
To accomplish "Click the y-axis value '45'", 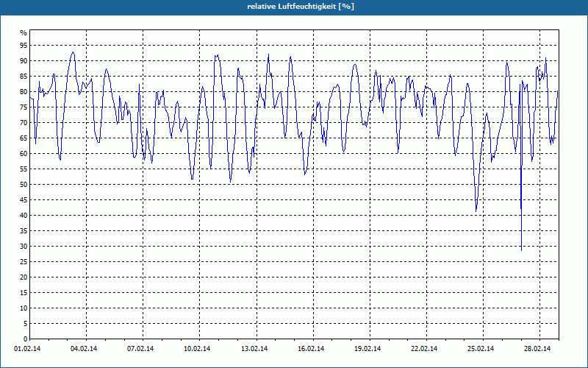I will (x=24, y=200).
